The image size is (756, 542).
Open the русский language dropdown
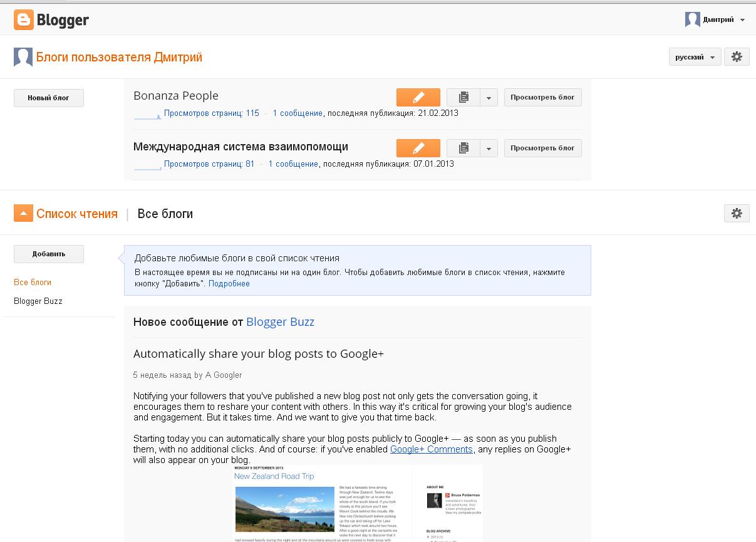695,57
